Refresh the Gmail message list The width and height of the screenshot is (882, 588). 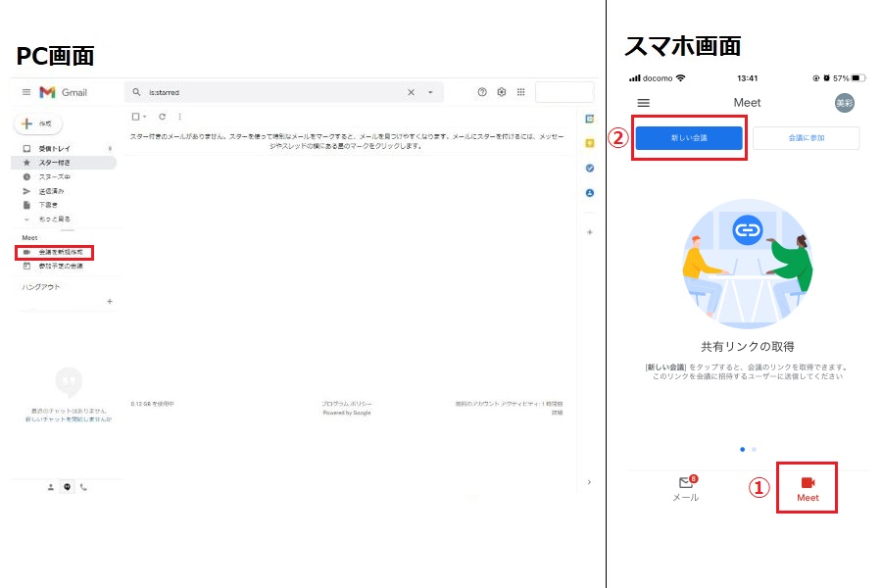(x=162, y=117)
